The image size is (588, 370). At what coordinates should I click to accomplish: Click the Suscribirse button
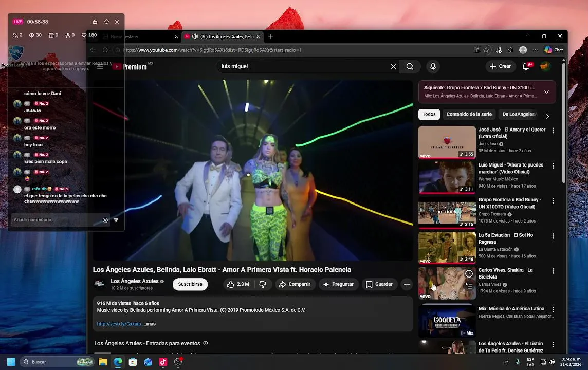point(190,284)
